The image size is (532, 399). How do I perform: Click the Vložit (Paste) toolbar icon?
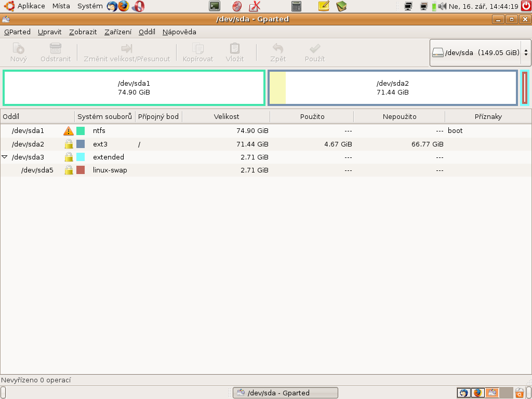click(235, 49)
